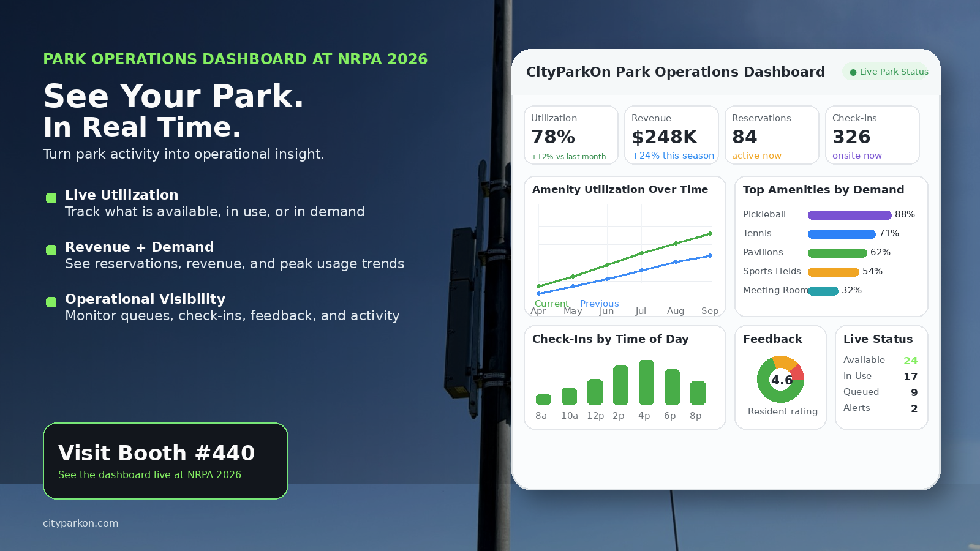Click the Apr axis label

click(538, 312)
